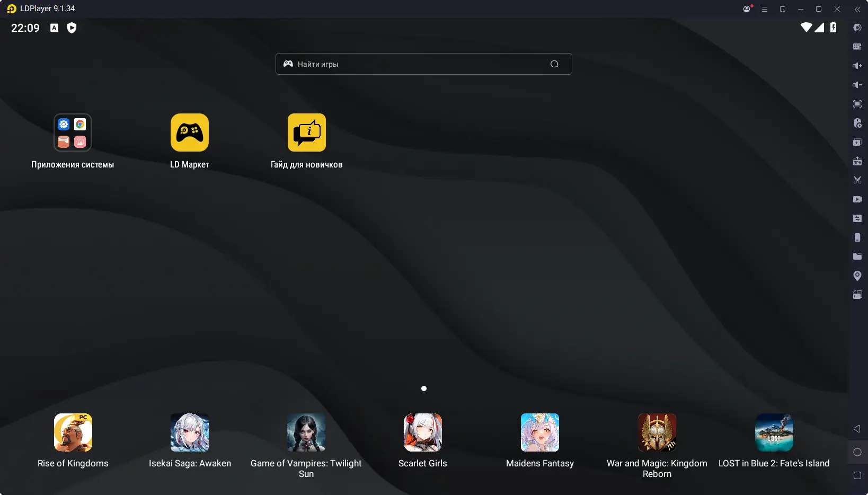The width and height of the screenshot is (868, 495).
Task: Click the Android recent apps square button
Action: 857,475
